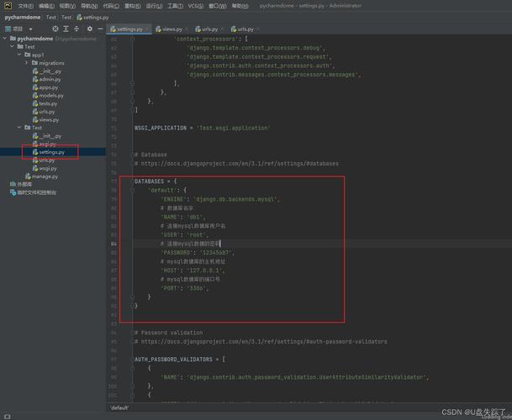Click pycharmdome in the navigation breadcrumb
This screenshot has height=420, width=512.
[23, 17]
